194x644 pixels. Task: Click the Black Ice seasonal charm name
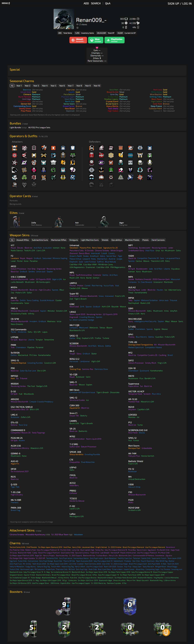27,90
